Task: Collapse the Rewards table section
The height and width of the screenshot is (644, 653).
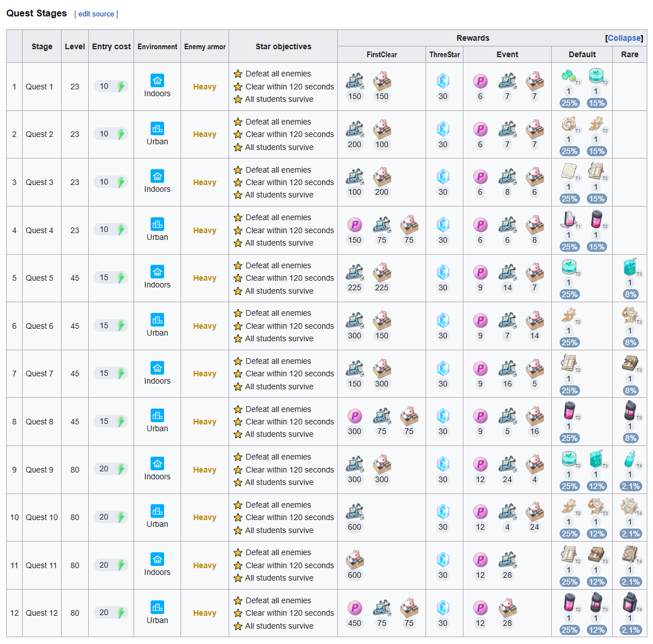Action: [x=624, y=38]
